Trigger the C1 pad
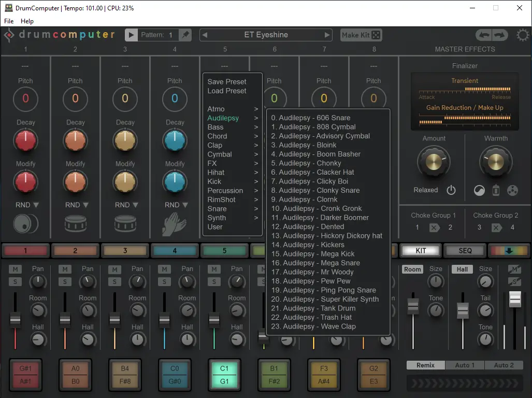Image resolution: width=532 pixels, height=398 pixels. tap(224, 375)
